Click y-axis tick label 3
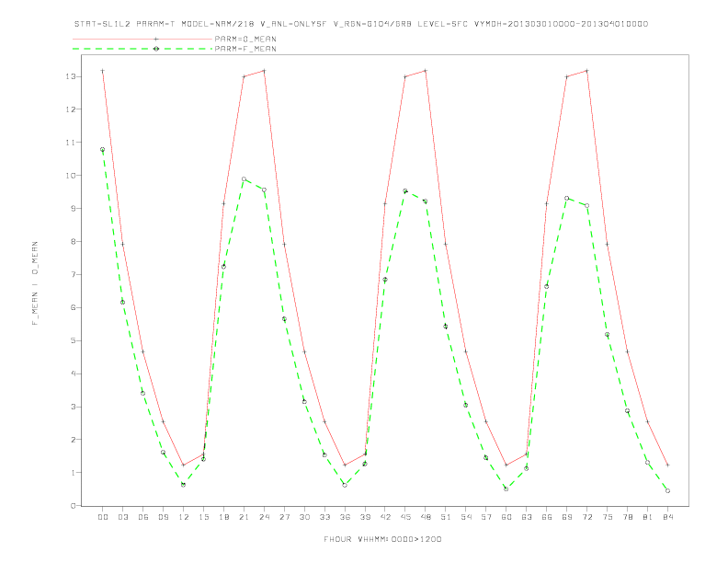The image size is (728, 563). [74, 407]
